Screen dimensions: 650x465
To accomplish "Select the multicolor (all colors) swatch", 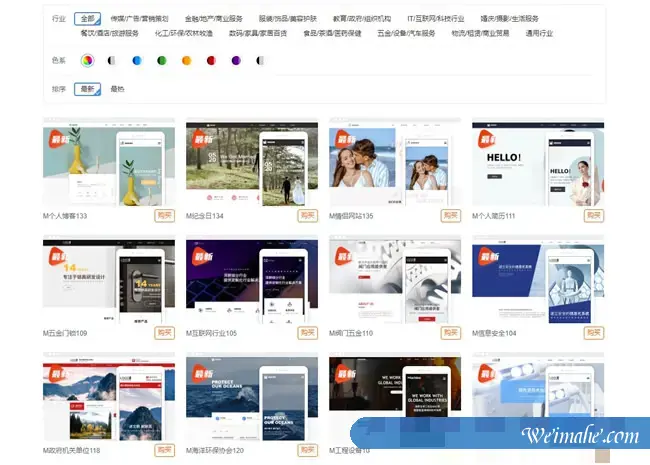I will pyautogui.click(x=88, y=61).
